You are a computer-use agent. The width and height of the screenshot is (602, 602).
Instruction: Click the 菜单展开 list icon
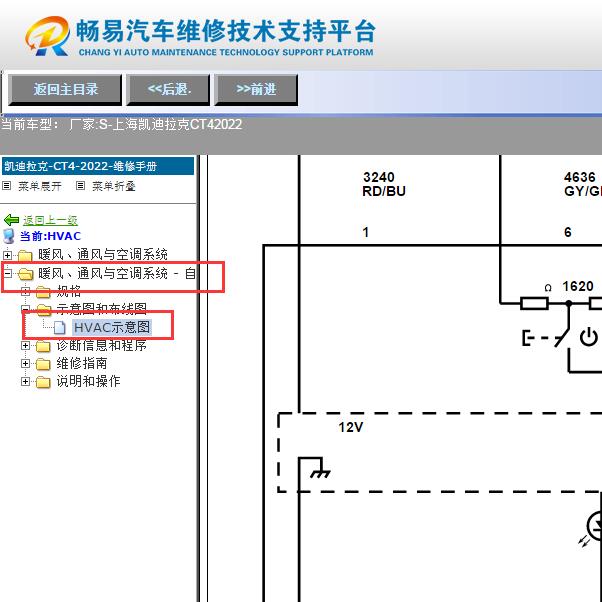(7, 186)
